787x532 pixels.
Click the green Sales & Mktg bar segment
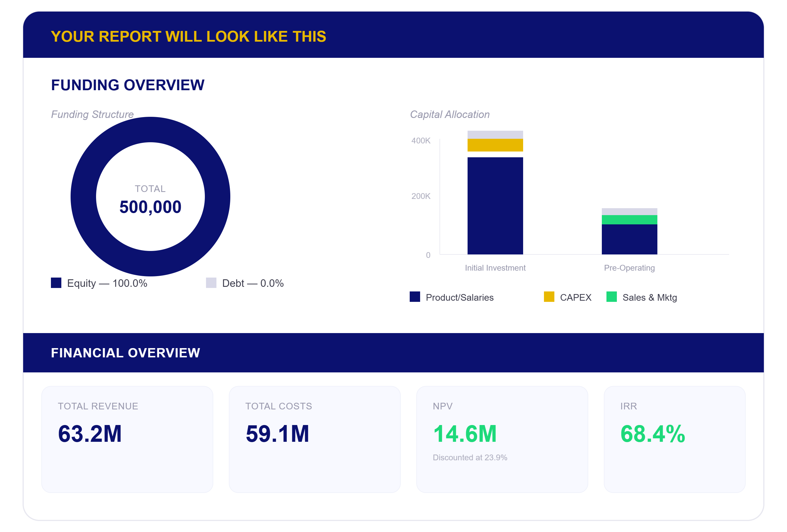pos(629,220)
